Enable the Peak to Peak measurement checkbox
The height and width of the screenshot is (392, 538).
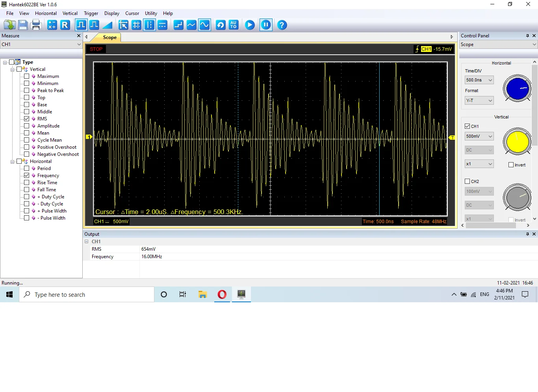pos(27,91)
